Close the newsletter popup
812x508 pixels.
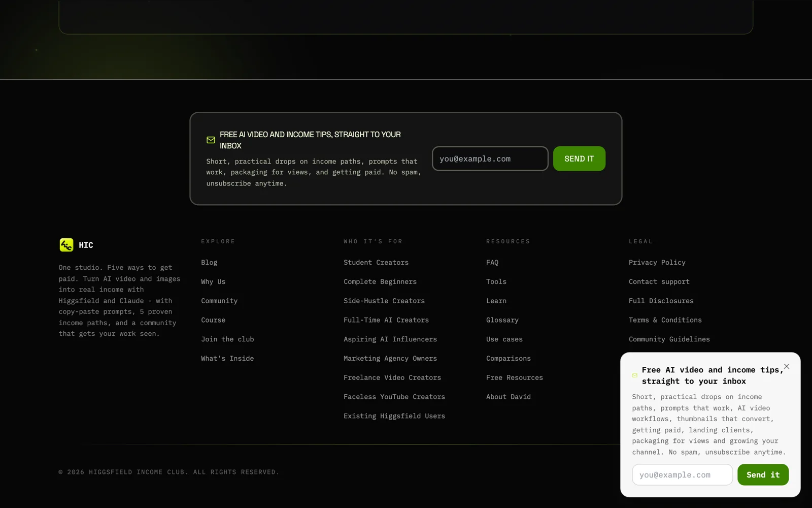click(x=787, y=366)
